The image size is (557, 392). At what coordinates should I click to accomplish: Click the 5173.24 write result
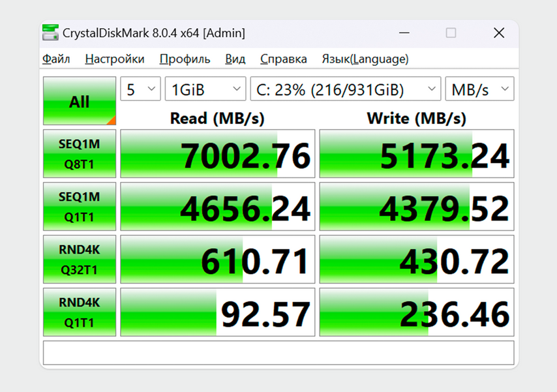tap(417, 153)
